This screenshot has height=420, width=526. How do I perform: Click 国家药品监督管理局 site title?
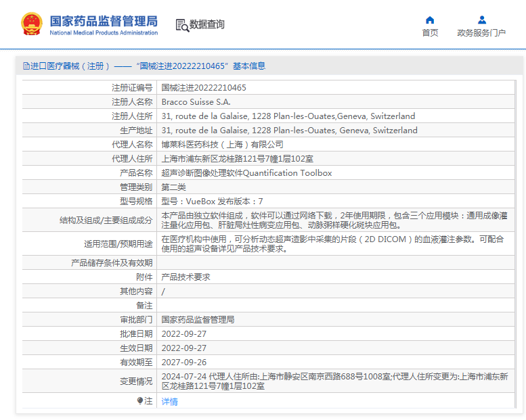pyautogui.click(x=104, y=21)
